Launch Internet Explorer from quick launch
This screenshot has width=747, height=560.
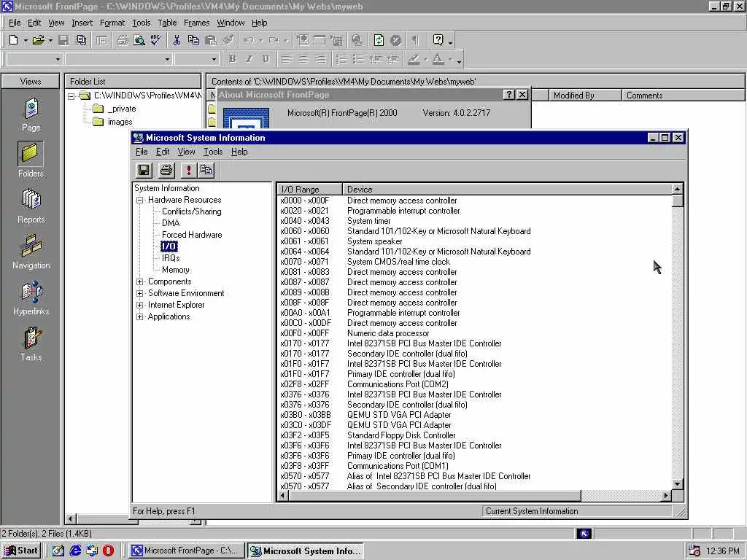click(x=75, y=551)
